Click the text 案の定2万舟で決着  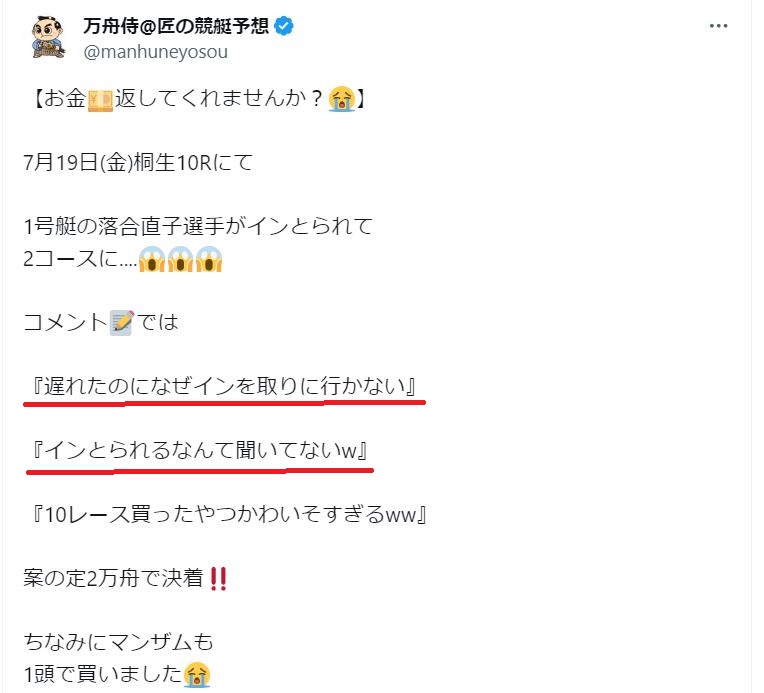click(x=114, y=578)
